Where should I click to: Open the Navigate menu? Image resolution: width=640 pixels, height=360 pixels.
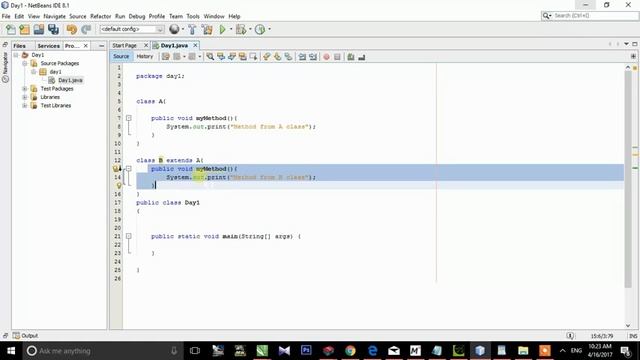click(x=54, y=16)
